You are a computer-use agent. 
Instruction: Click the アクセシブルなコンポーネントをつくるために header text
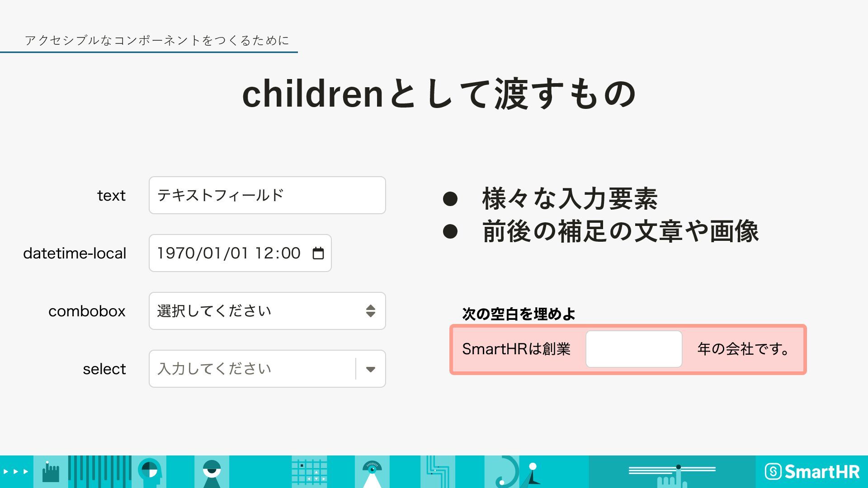(x=157, y=41)
